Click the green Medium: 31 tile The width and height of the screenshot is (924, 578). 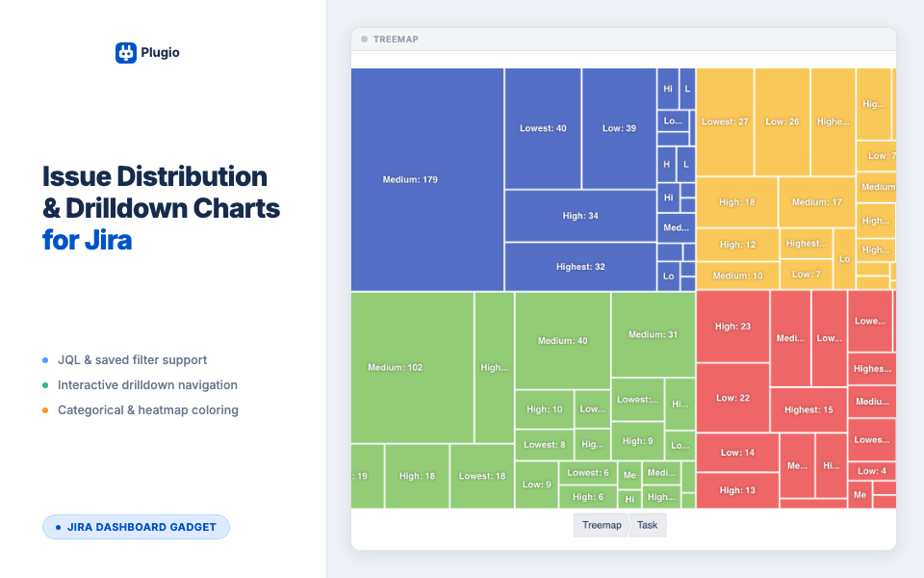653,334
